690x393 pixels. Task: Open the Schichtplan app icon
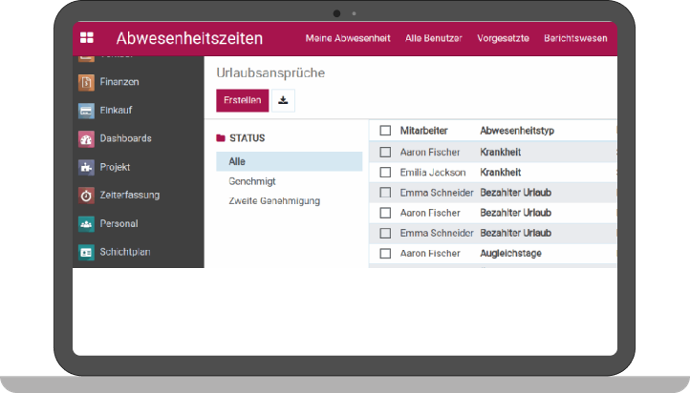86,252
